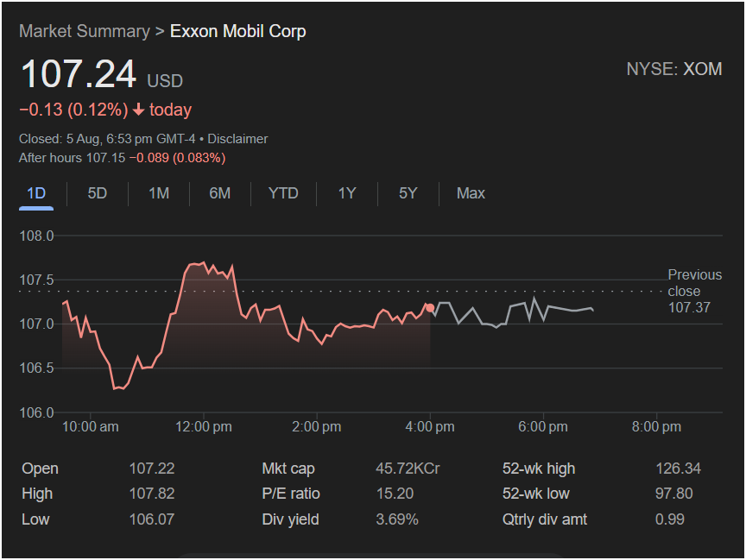Click the After hours 107.15 line
The height and width of the screenshot is (560, 746).
tap(123, 158)
